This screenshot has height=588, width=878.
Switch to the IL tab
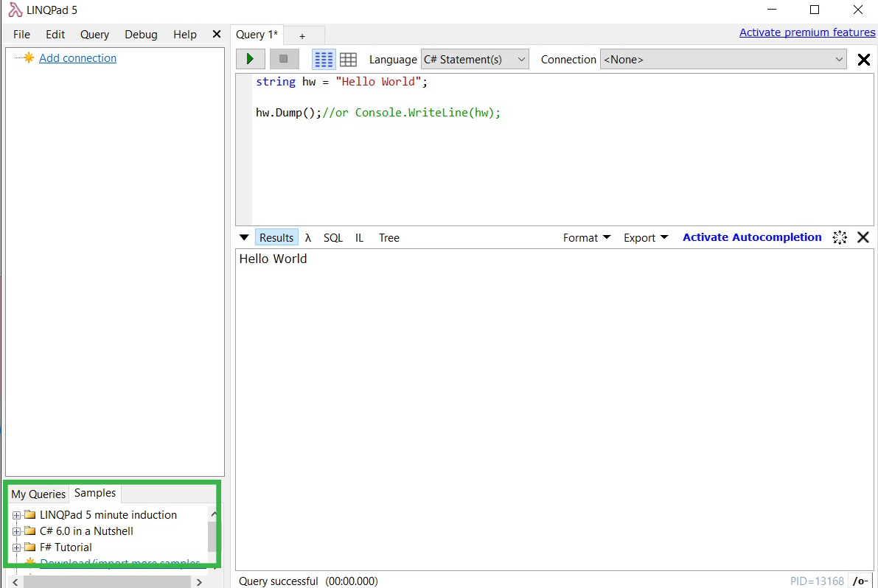pos(360,238)
